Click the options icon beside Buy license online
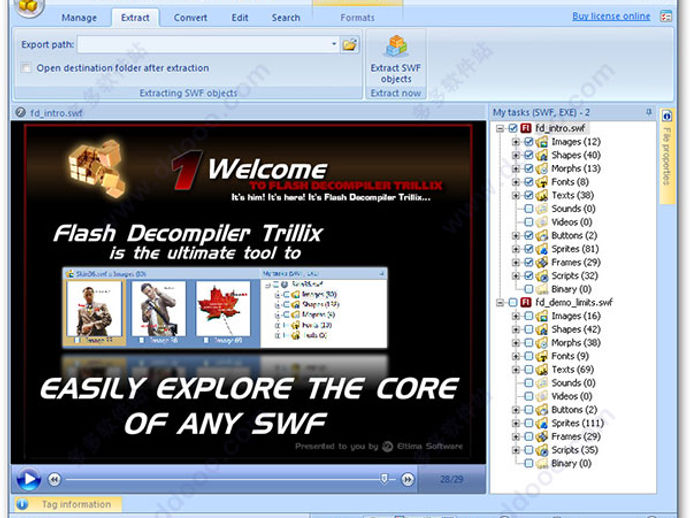The width and height of the screenshot is (690, 518). coord(666,17)
